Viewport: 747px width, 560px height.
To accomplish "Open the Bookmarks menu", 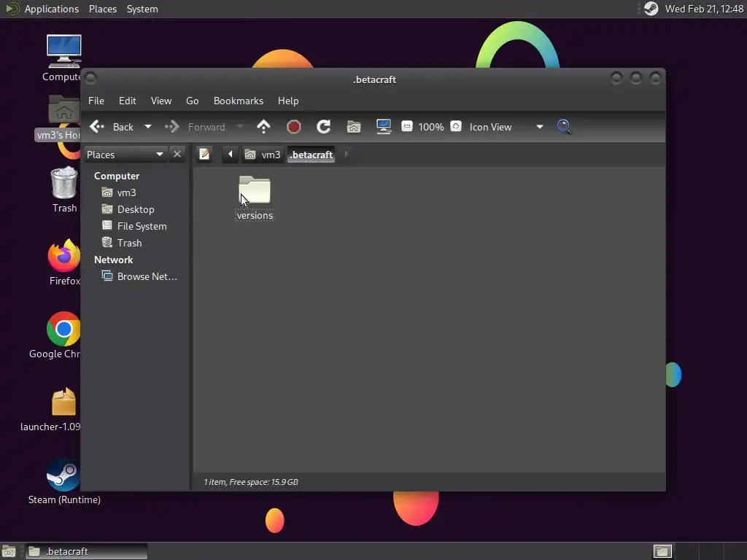I will 239,101.
